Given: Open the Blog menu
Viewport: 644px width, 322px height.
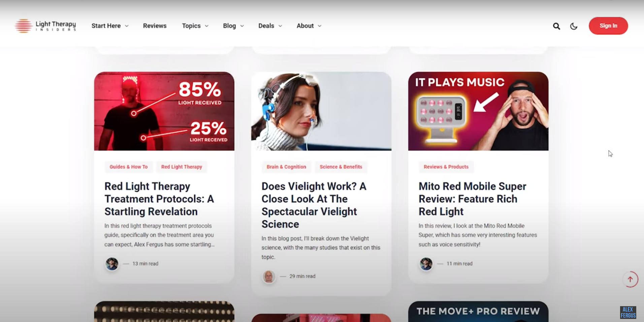Looking at the screenshot, I should tap(229, 26).
